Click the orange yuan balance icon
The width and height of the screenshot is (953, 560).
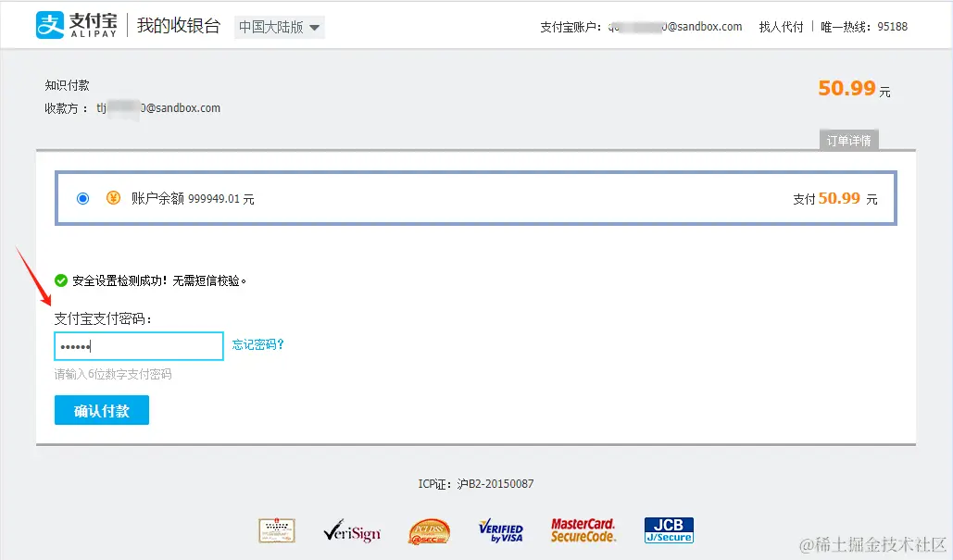point(113,198)
